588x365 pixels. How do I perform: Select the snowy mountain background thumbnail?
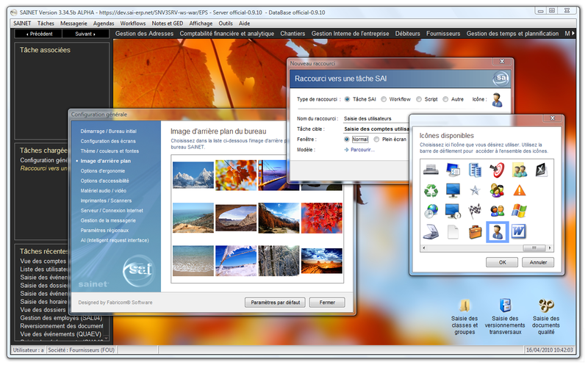[x=193, y=175]
